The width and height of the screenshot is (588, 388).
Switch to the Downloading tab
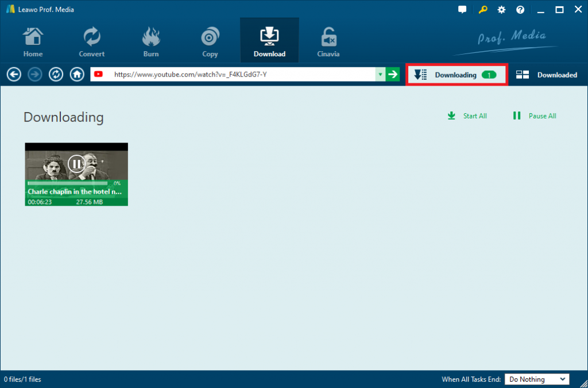(x=457, y=75)
